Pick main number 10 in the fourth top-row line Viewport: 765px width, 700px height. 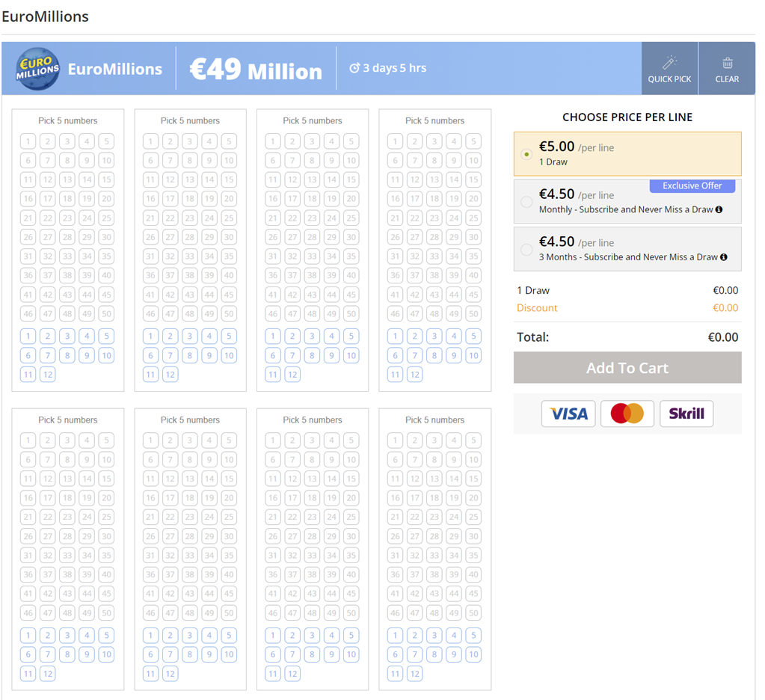(x=473, y=161)
